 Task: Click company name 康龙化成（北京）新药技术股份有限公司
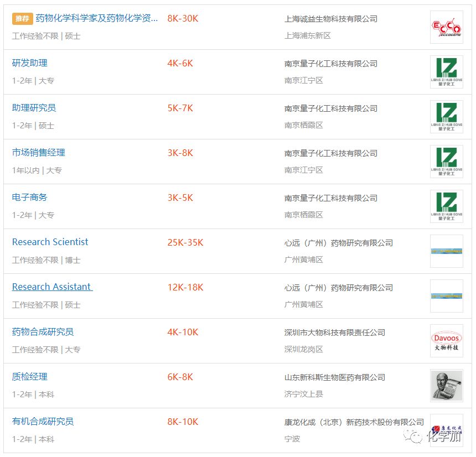[354, 422]
